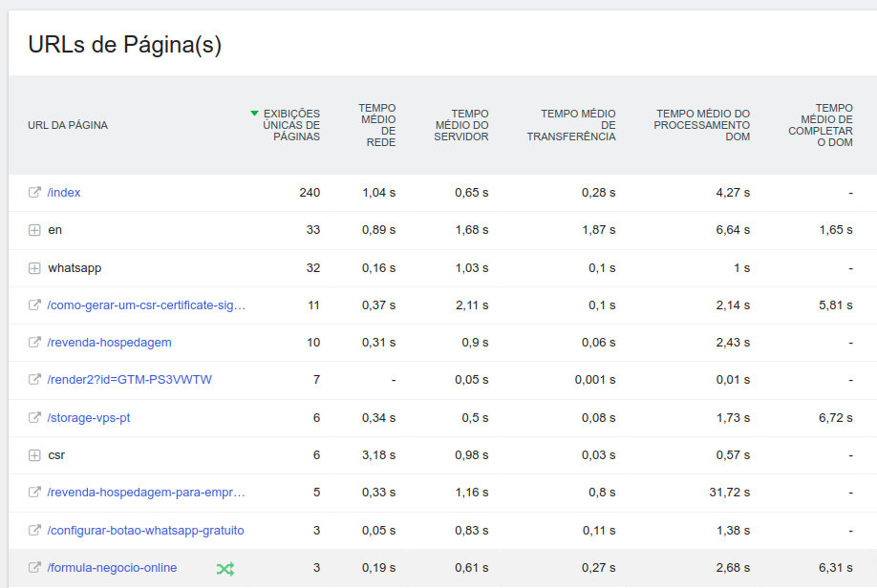The image size is (877, 588).
Task: Expand the 'en' row group
Action: 34,230
